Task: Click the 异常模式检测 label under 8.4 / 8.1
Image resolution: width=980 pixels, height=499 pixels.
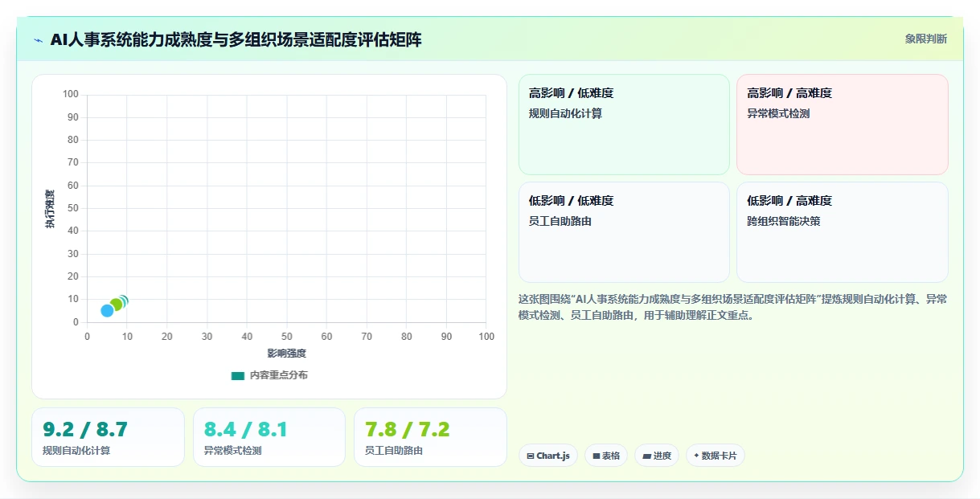Action: tap(232, 451)
